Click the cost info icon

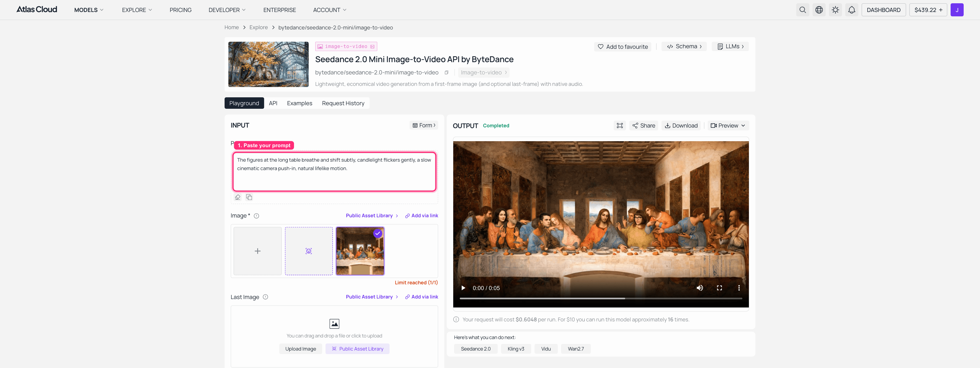click(456, 320)
